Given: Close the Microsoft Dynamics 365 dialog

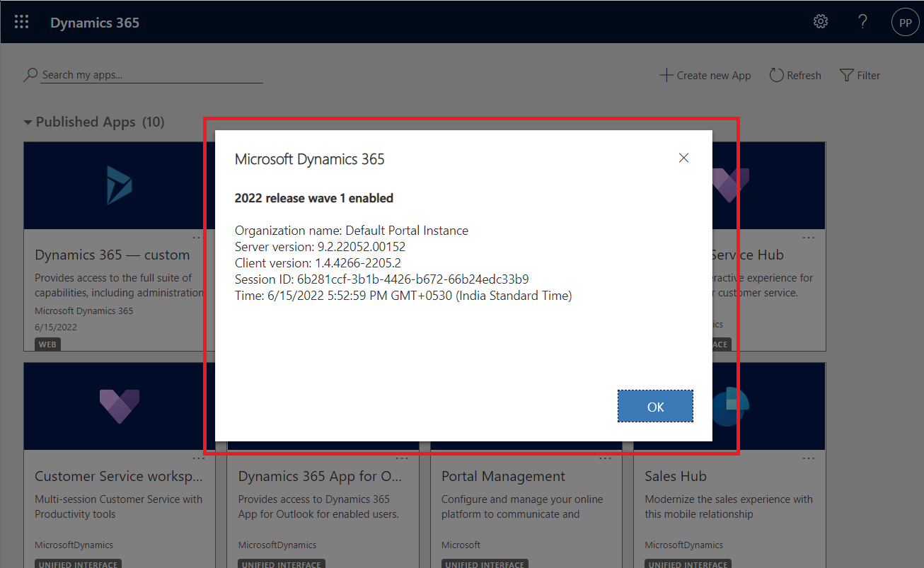Looking at the screenshot, I should tap(683, 158).
